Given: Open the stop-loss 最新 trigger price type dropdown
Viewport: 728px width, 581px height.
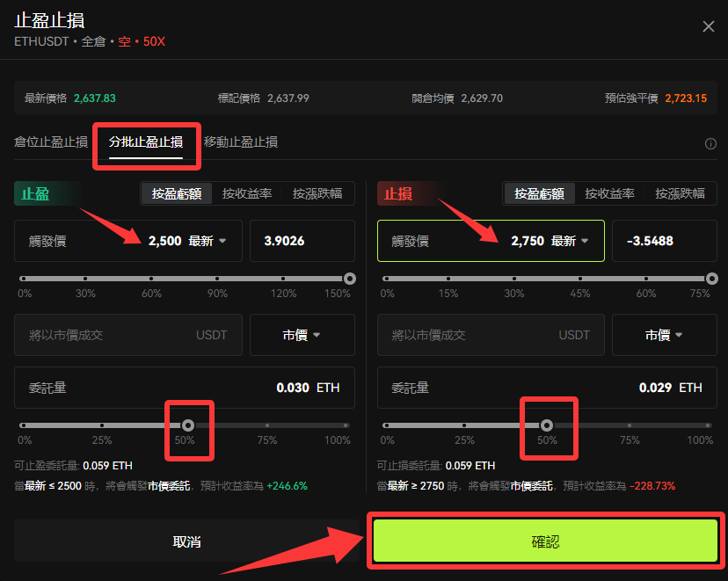Looking at the screenshot, I should pyautogui.click(x=570, y=241).
